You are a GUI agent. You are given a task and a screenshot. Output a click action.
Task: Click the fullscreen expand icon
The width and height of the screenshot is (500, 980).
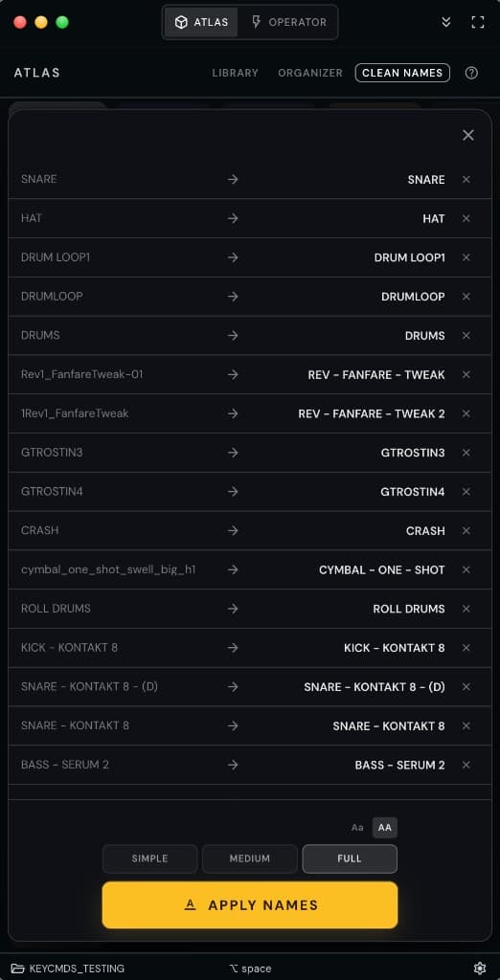477,22
